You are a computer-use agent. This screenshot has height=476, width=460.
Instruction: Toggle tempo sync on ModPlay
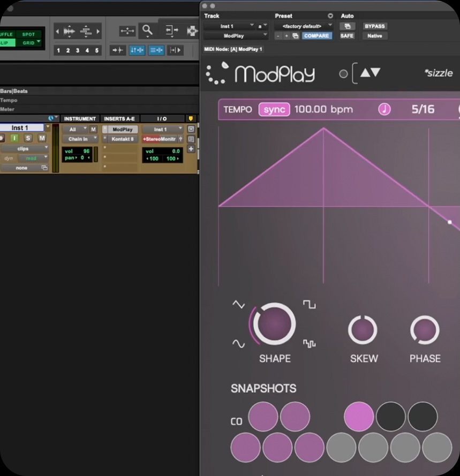pyautogui.click(x=274, y=109)
